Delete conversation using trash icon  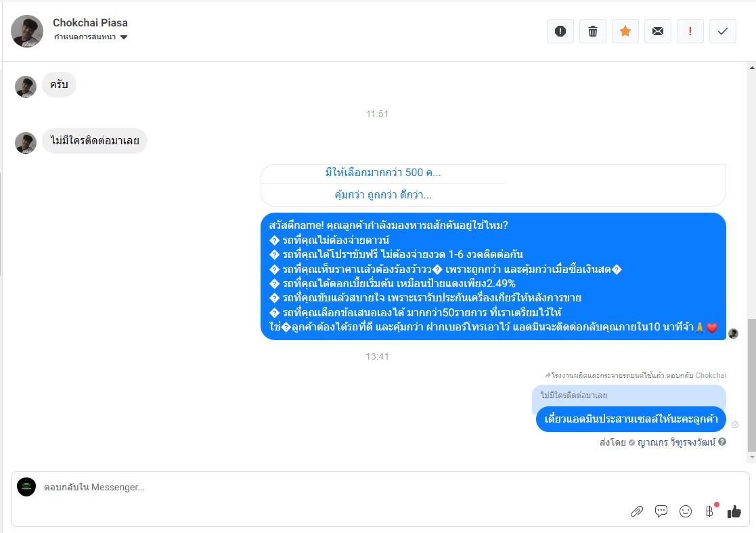(593, 31)
